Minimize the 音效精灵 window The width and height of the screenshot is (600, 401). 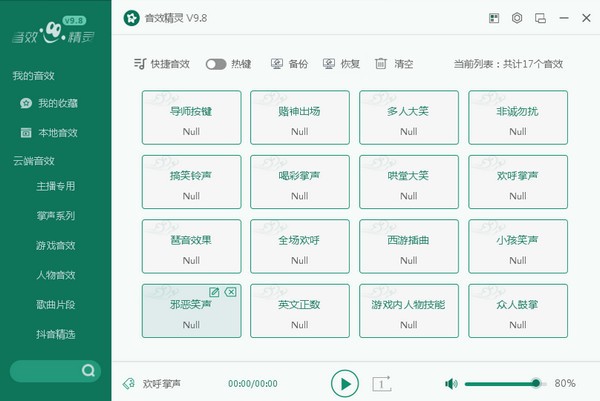(x=564, y=18)
